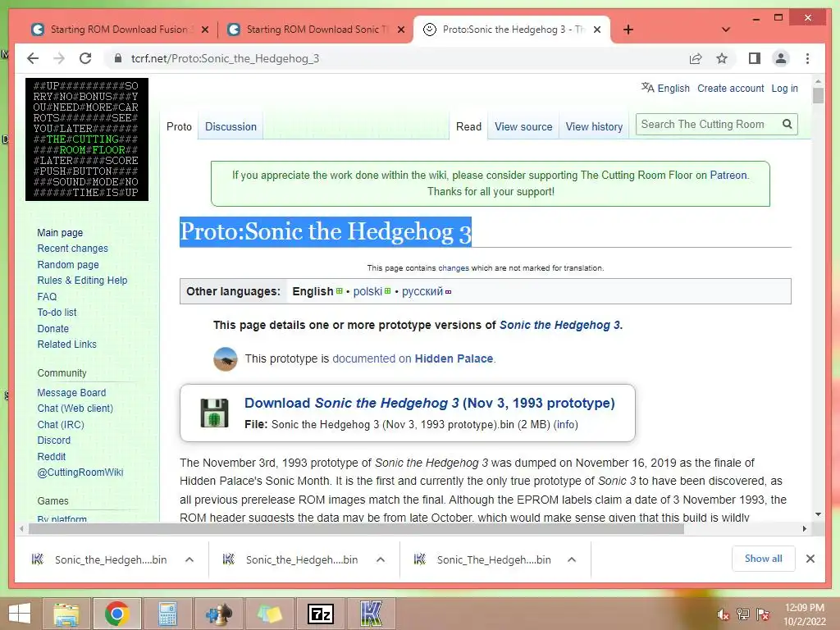Open the @CuttingRoomWiki link
The image size is (840, 630).
point(80,472)
